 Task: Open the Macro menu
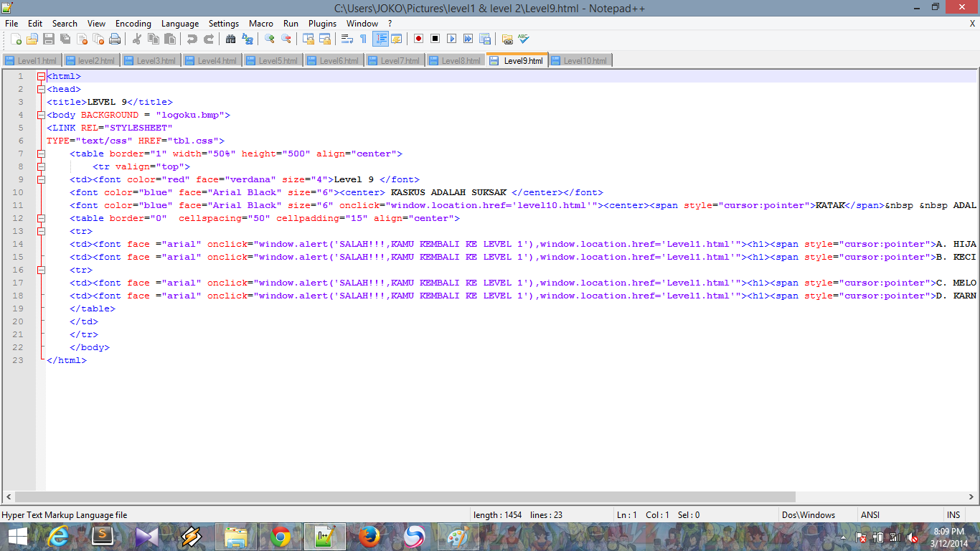(261, 24)
